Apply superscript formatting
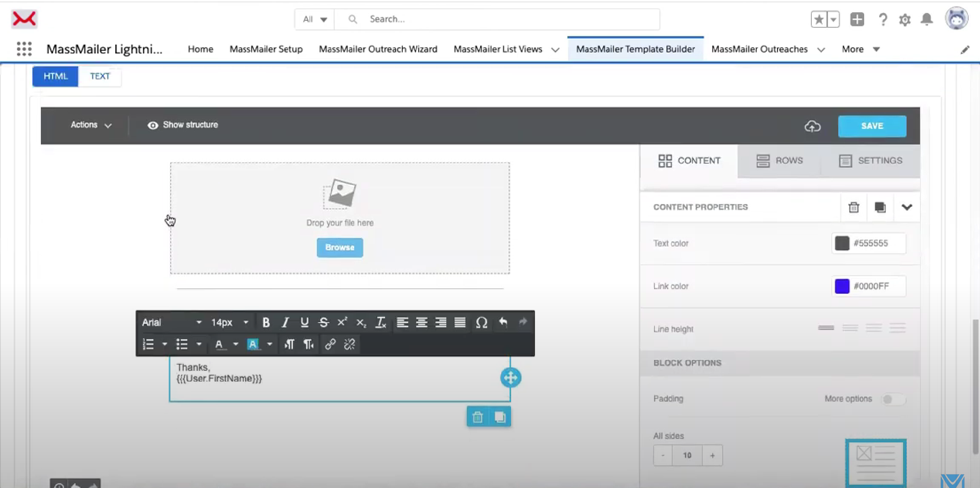Screen dimensions: 980x488 [x=342, y=323]
